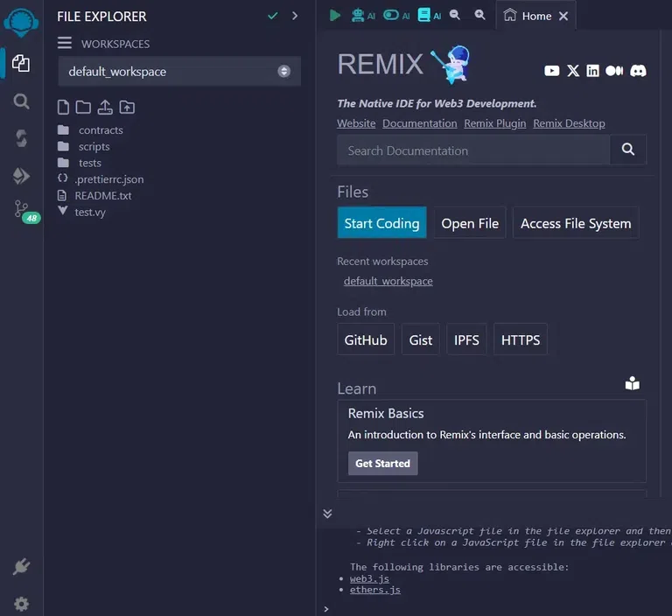Click the upload file icon
The height and width of the screenshot is (616, 672).
point(105,107)
